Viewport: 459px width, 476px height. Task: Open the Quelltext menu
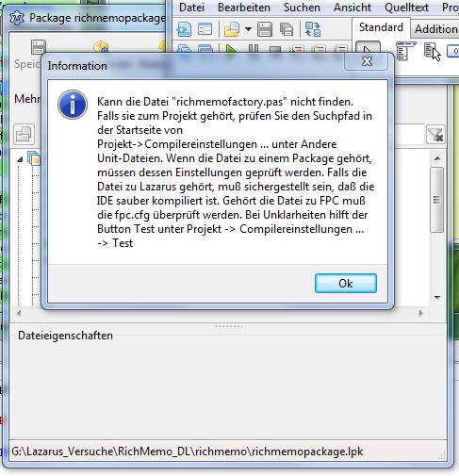tap(406, 8)
